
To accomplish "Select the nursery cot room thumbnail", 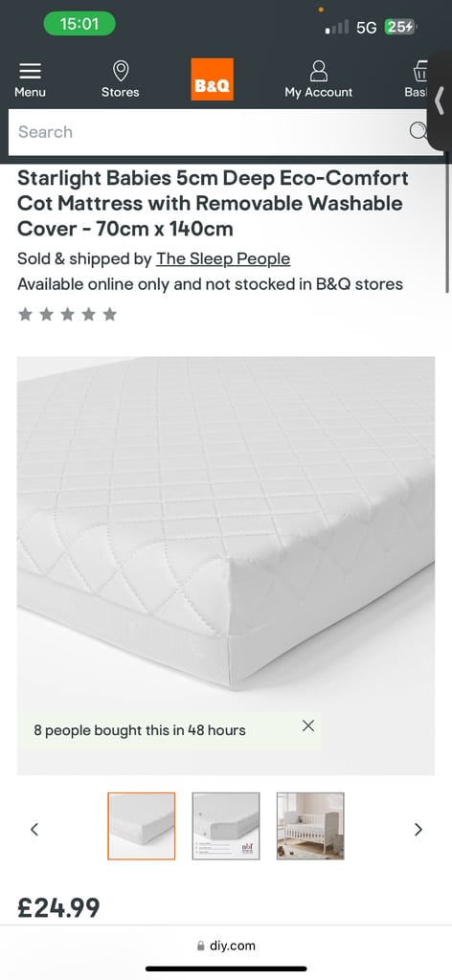I will point(310,826).
